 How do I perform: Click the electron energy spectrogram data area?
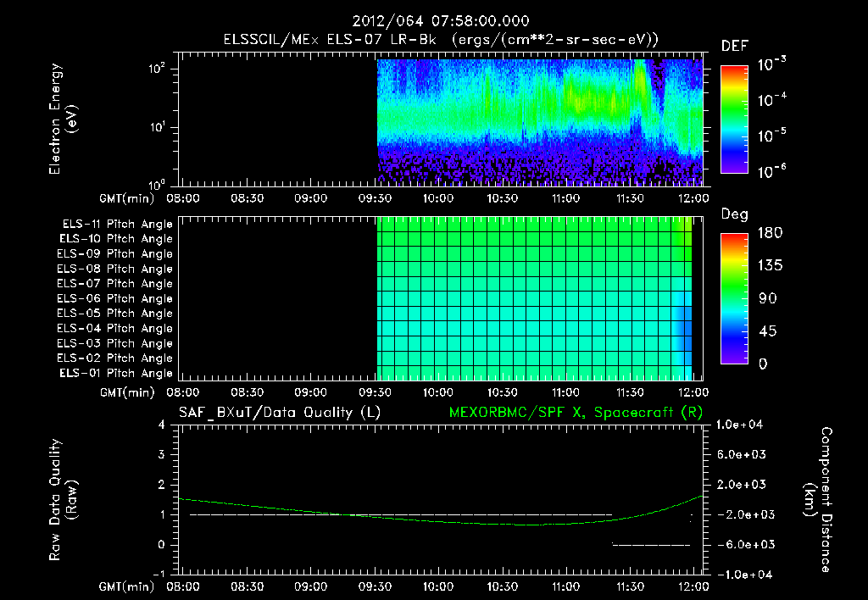[x=540, y=122]
